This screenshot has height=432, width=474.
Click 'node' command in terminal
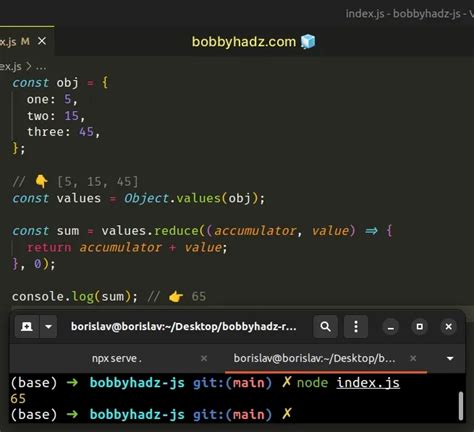point(312,383)
